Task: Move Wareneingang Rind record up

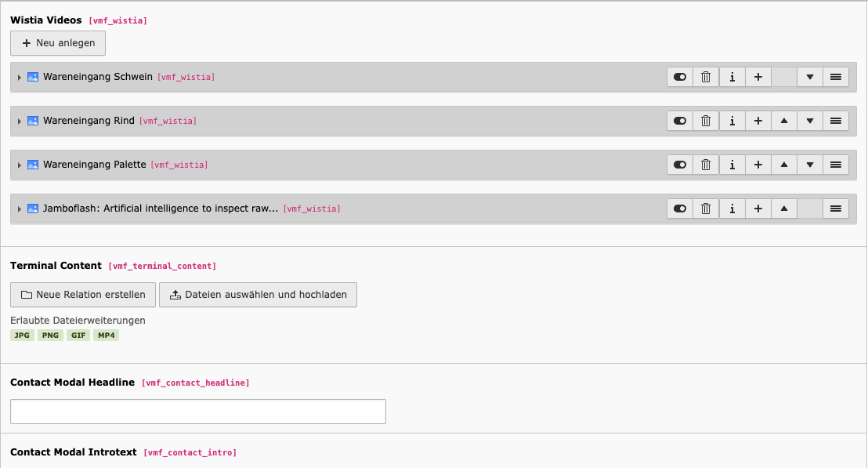Action: point(784,121)
